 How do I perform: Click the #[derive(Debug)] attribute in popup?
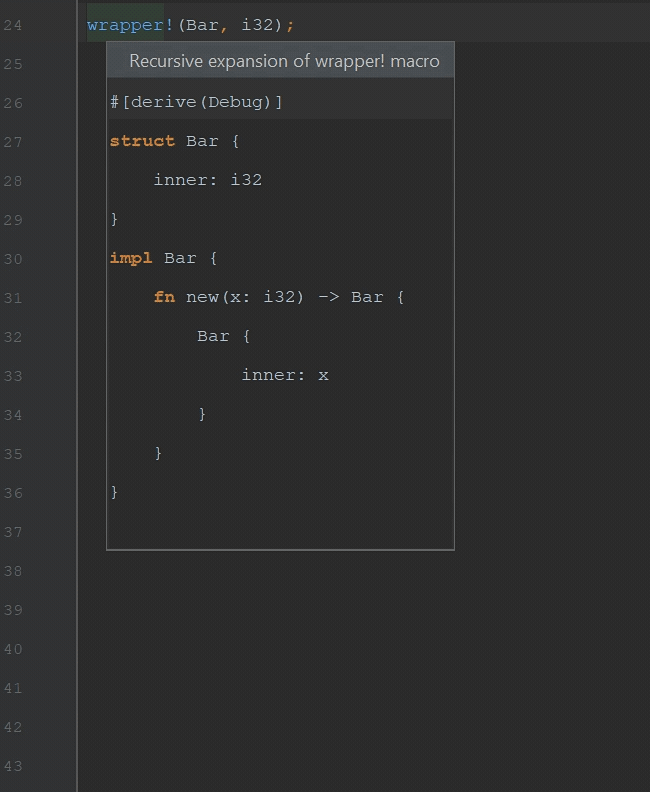(x=196, y=102)
